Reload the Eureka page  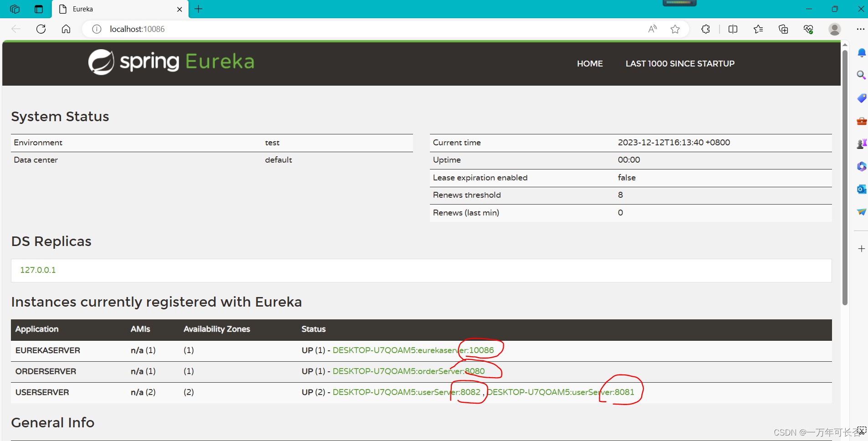(41, 29)
